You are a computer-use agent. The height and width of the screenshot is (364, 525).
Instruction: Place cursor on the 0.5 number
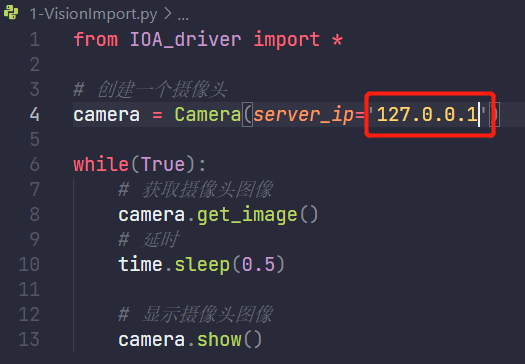point(258,265)
